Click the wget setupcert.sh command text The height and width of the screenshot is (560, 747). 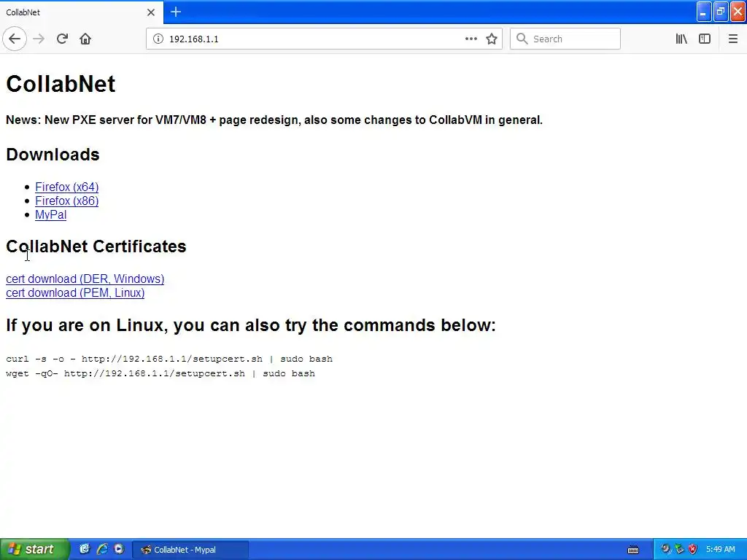(160, 373)
